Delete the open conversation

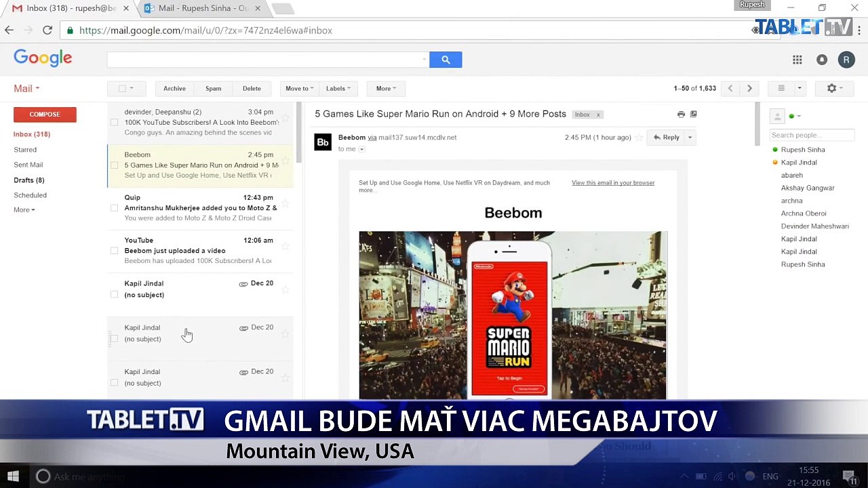tap(252, 88)
